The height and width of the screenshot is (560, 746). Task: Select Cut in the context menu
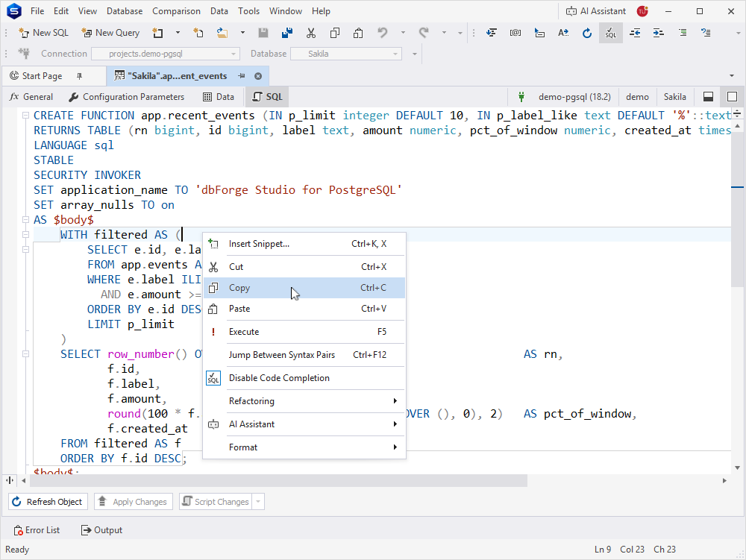(x=304, y=267)
